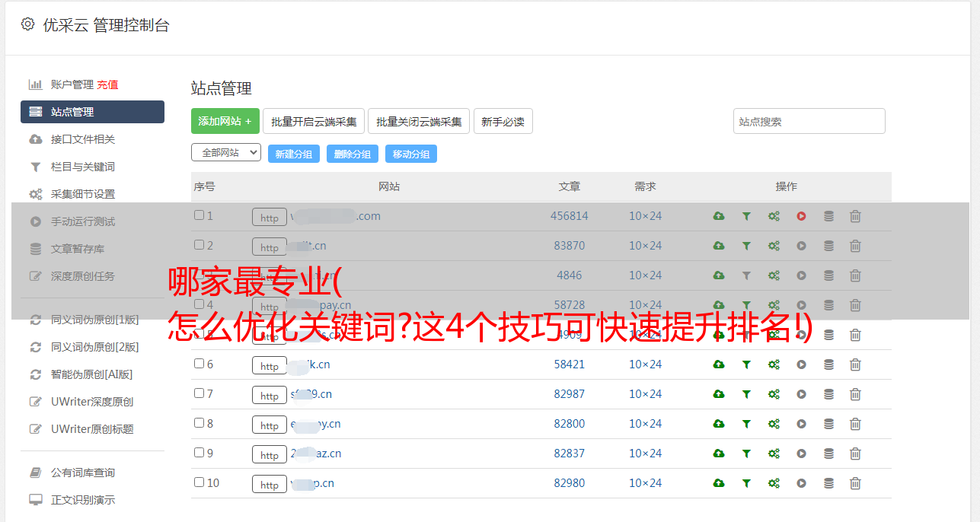Viewport: 980px width, 522px height.
Task: Click the trash icon in row 10
Action: [855, 483]
